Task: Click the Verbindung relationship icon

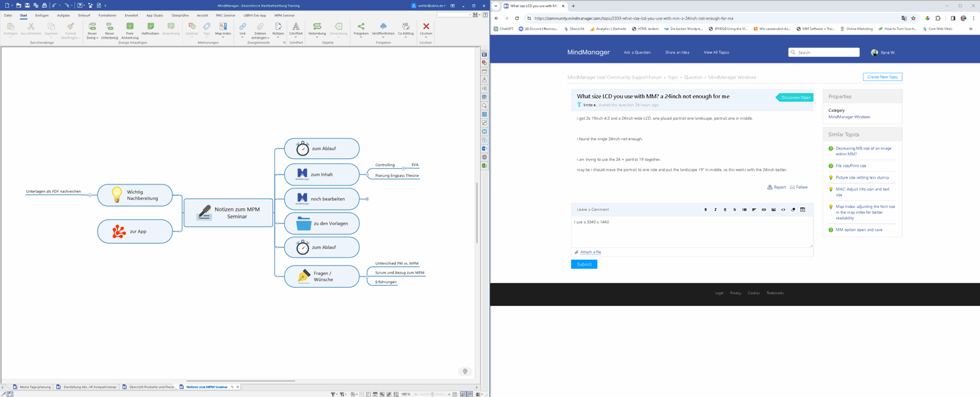Action: tap(317, 27)
